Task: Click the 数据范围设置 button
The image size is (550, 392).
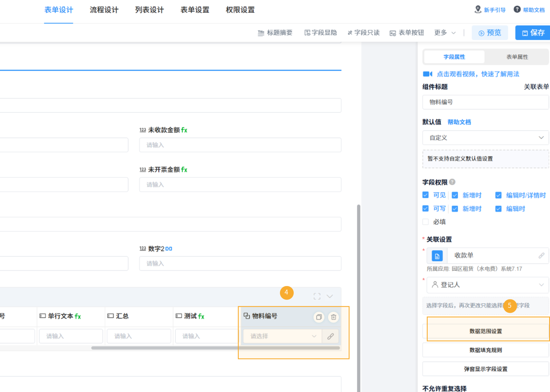Action: coord(486,331)
